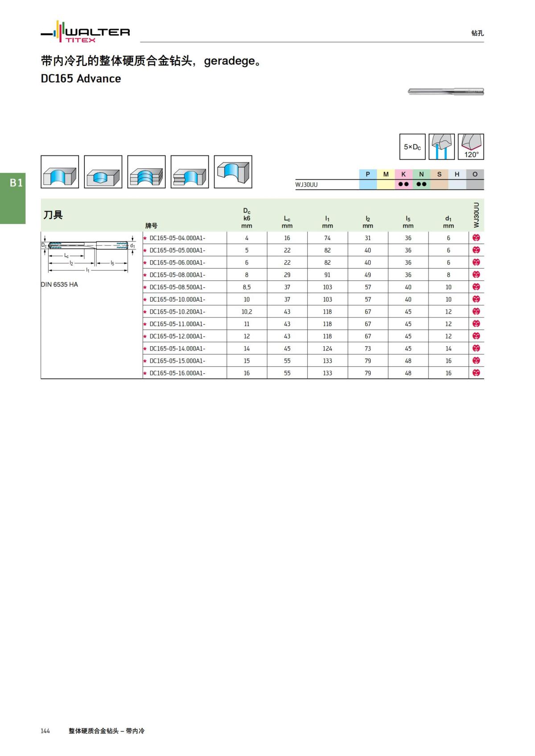The image size is (535, 756).
Task: Click the l5 mm column header
Action: 408,222
